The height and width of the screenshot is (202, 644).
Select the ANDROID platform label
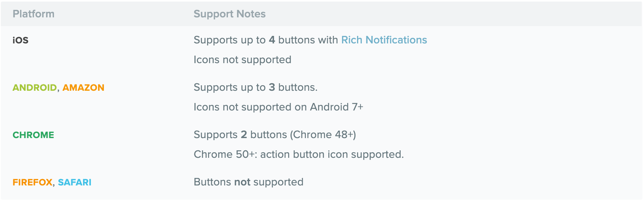click(x=35, y=88)
